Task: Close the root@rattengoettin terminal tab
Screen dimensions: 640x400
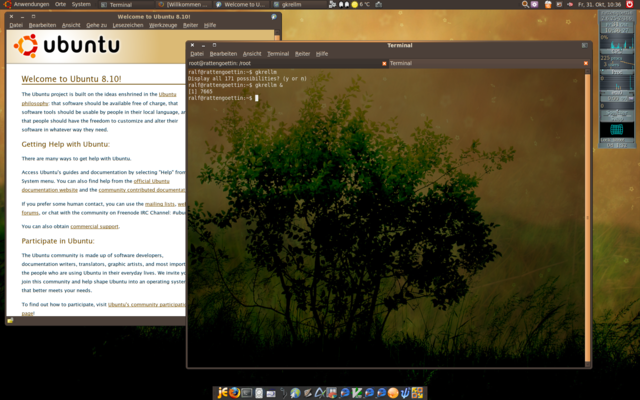Action: [384, 63]
